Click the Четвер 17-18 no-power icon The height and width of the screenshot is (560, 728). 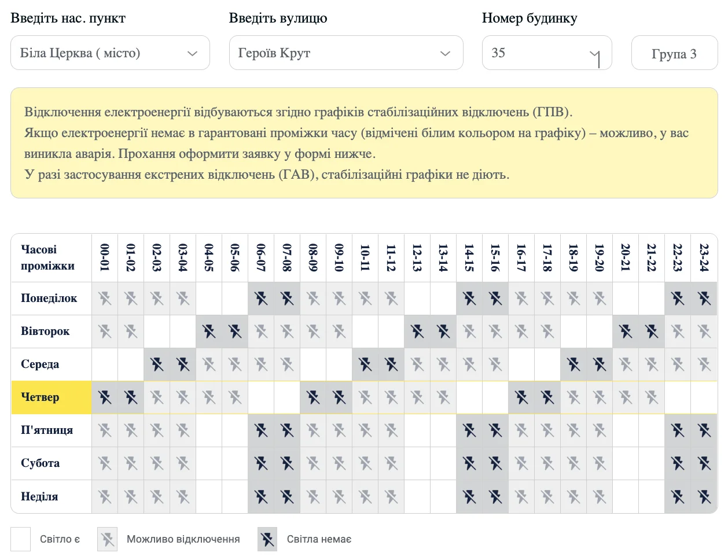coord(547,397)
